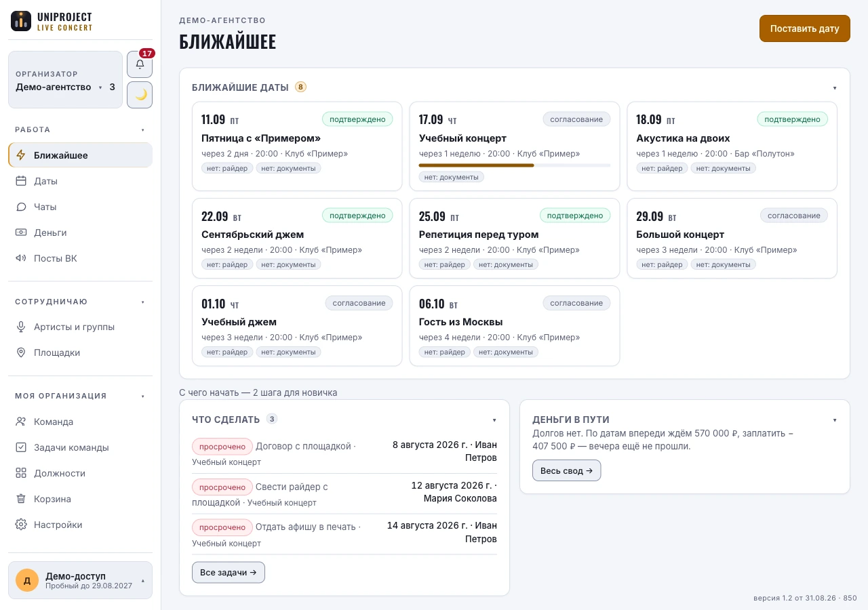Click the banknote icon beside Деньги

[x=21, y=232]
